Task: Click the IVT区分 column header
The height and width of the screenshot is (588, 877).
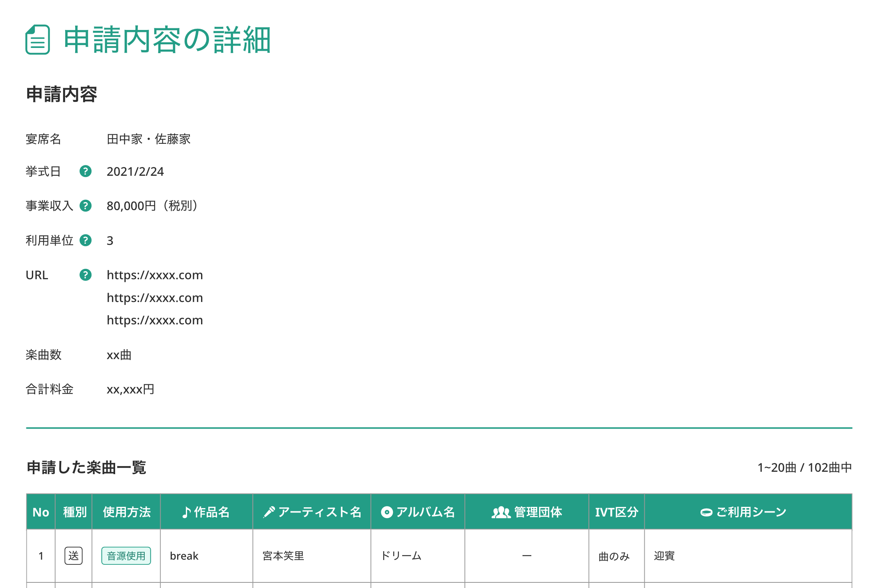Action: (x=616, y=512)
